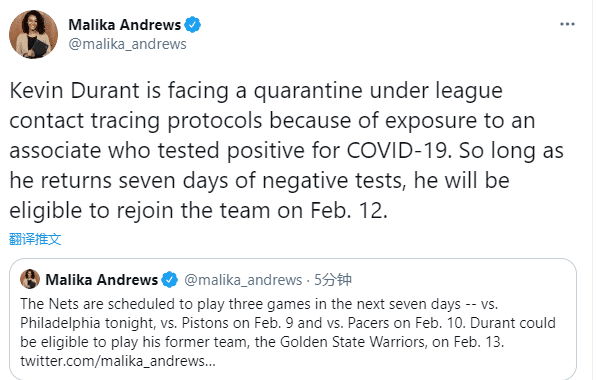Open Malika Andrews name in the quoted tweet
The image size is (596, 380).
tap(101, 280)
